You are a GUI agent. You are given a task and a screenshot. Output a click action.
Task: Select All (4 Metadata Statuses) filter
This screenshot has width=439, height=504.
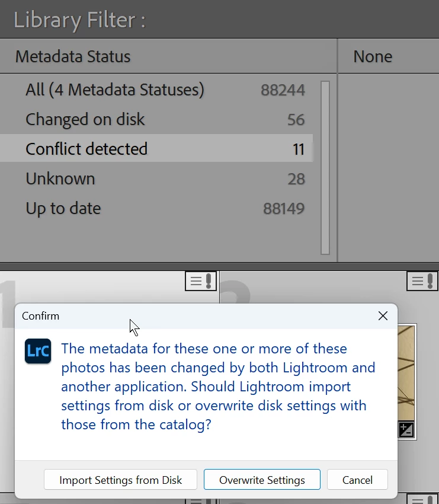(x=115, y=90)
